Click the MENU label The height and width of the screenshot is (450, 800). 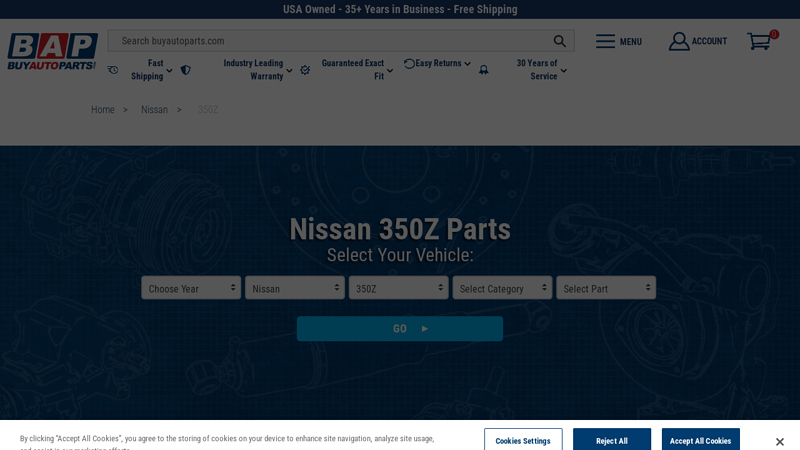[631, 42]
